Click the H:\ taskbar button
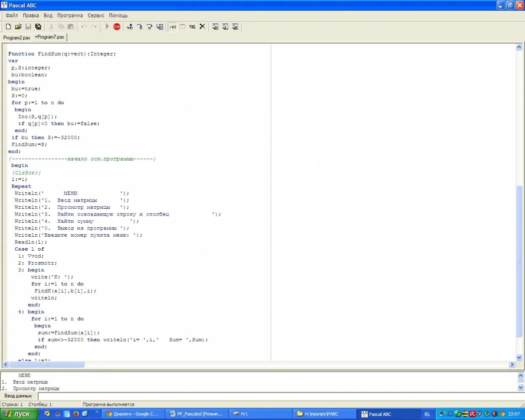The image size is (525, 420). point(260,414)
